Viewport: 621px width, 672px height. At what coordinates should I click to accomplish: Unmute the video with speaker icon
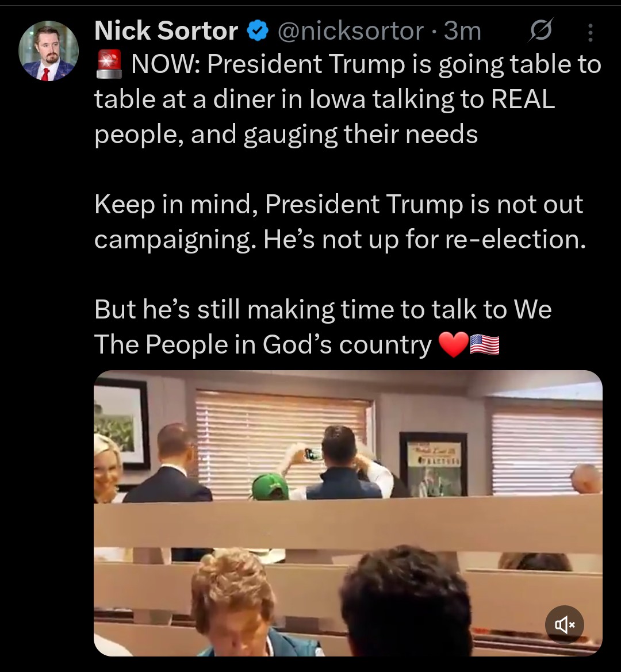coord(565,625)
